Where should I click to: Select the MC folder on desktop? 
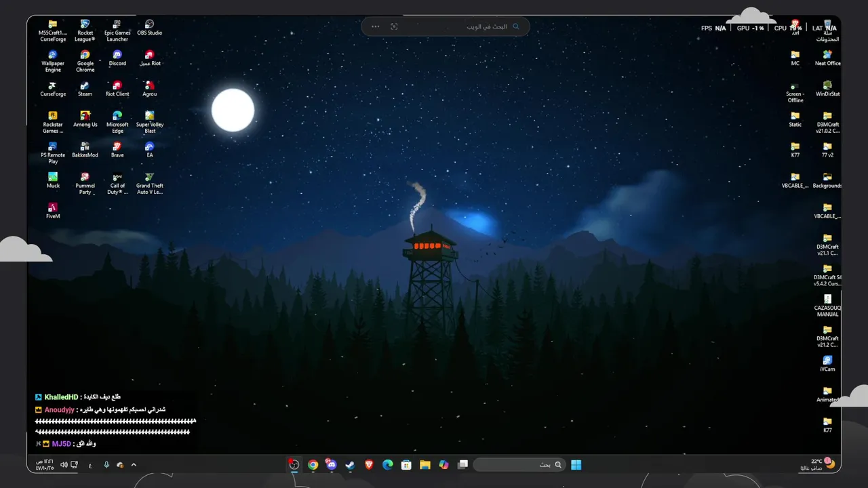tap(795, 58)
